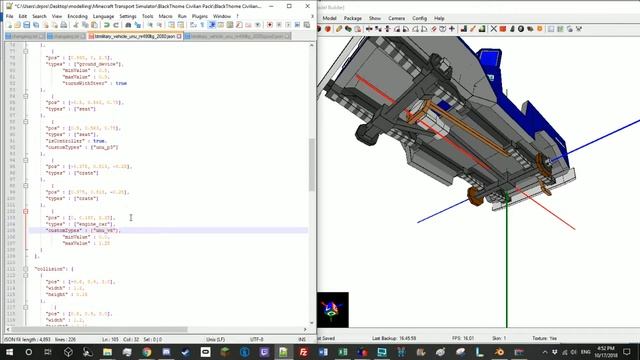The height and width of the screenshot is (360, 640).
Task: Click the pencil icon in model builder toolbar
Action: click(339, 29)
